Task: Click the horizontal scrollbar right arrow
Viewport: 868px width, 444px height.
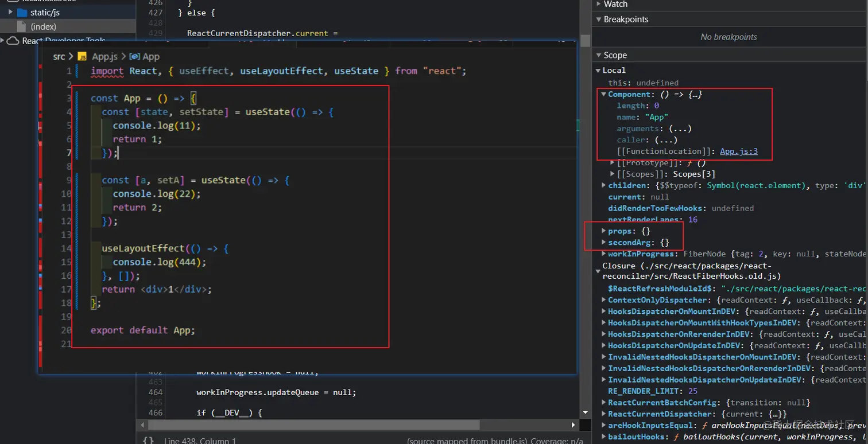Action: click(x=573, y=425)
